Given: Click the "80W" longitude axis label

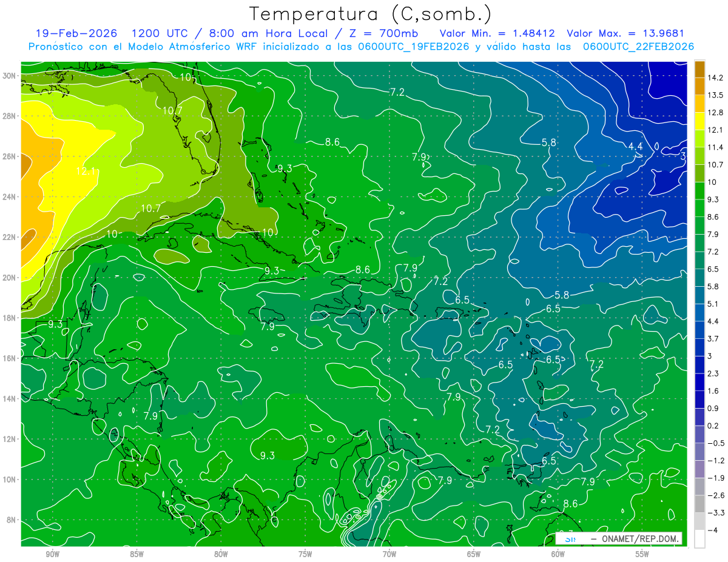Looking at the screenshot, I should pos(221,553).
